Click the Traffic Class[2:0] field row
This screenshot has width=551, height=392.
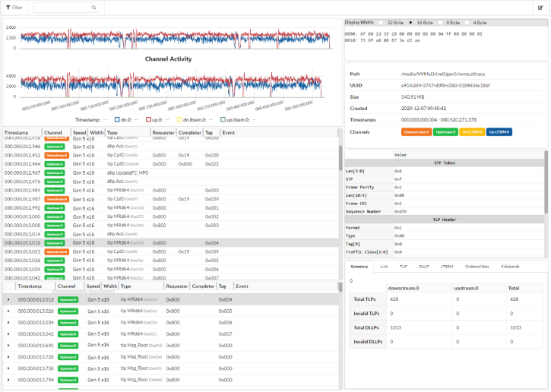click(445, 252)
